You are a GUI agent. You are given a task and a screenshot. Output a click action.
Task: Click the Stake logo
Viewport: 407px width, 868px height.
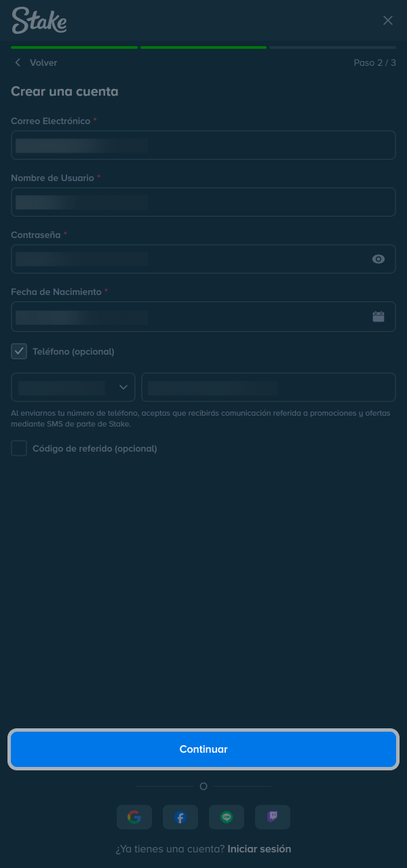[x=39, y=21]
